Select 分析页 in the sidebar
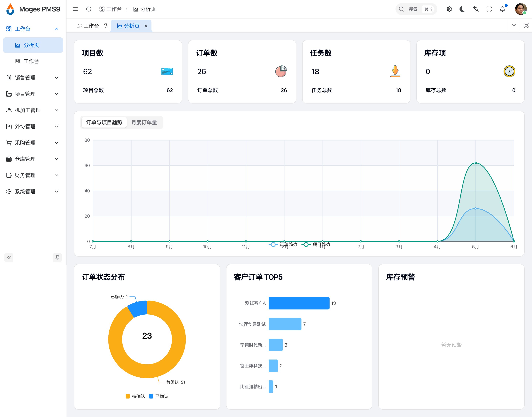The width and height of the screenshot is (532, 417). [33, 45]
